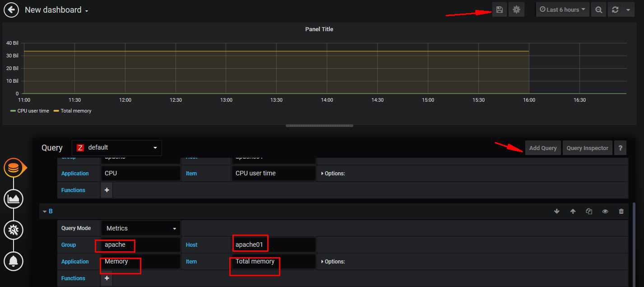Edit the apache Group field in query B
The width and height of the screenshot is (644, 287).
click(140, 245)
